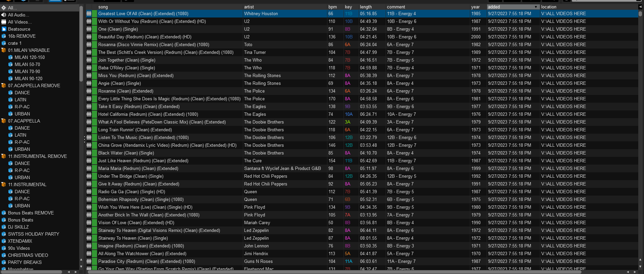The height and width of the screenshot is (274, 644).
Task: Open All Audio speaker icon
Action: 4,15
